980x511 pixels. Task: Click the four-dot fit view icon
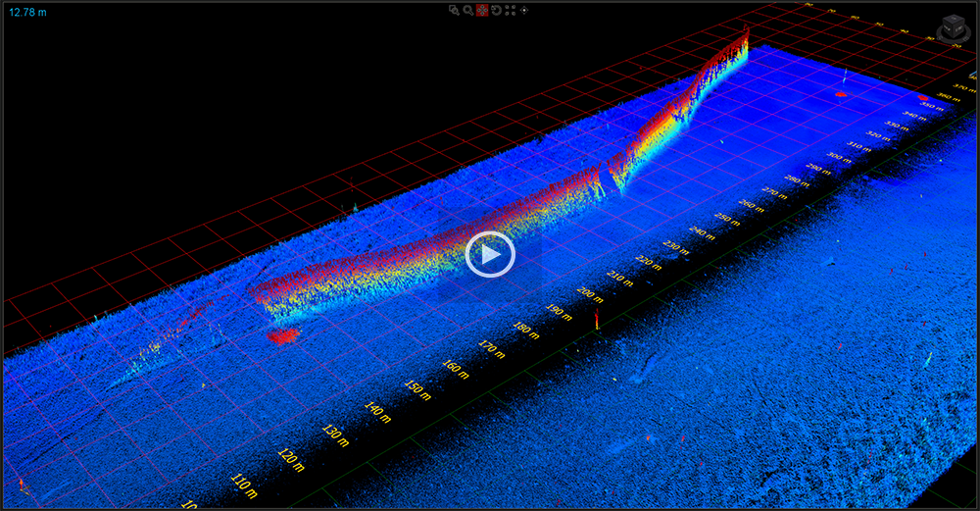pos(510,10)
